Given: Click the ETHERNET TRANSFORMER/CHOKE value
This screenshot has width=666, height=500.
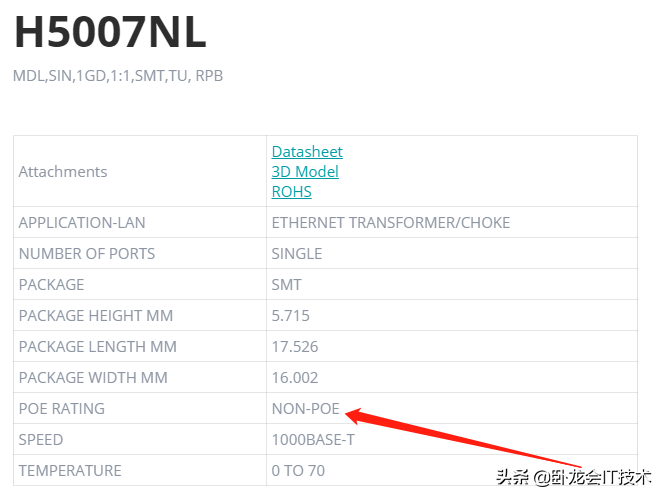Looking at the screenshot, I should [391, 222].
